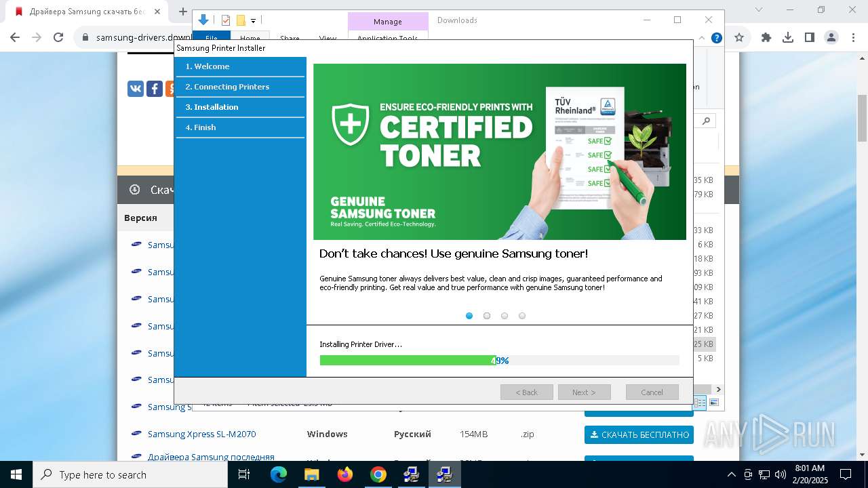Image resolution: width=868 pixels, height=488 pixels.
Task: Share page via VK icon
Action: [x=136, y=89]
